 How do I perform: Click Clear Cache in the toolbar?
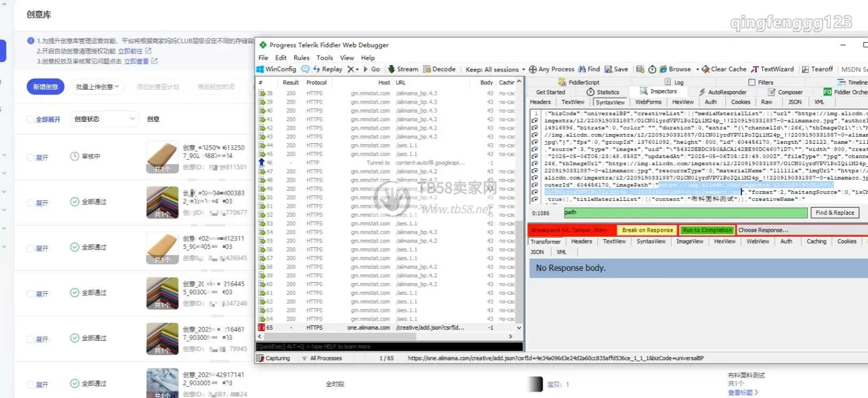(724, 69)
